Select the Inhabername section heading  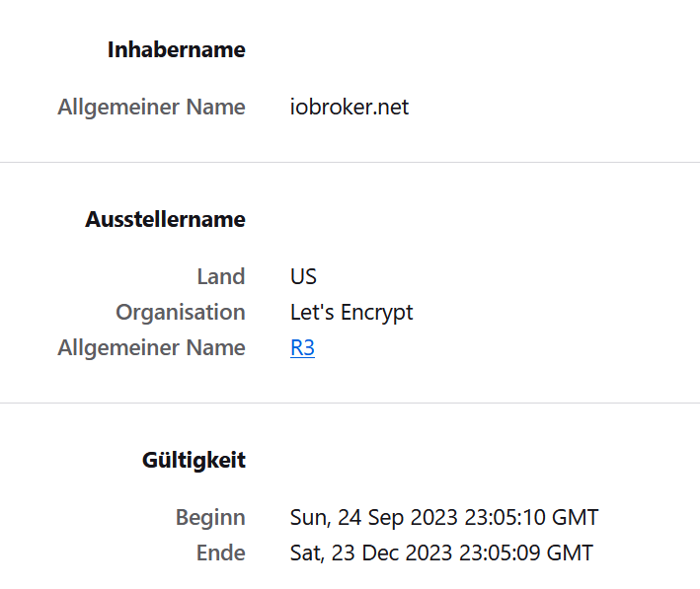pos(177,49)
